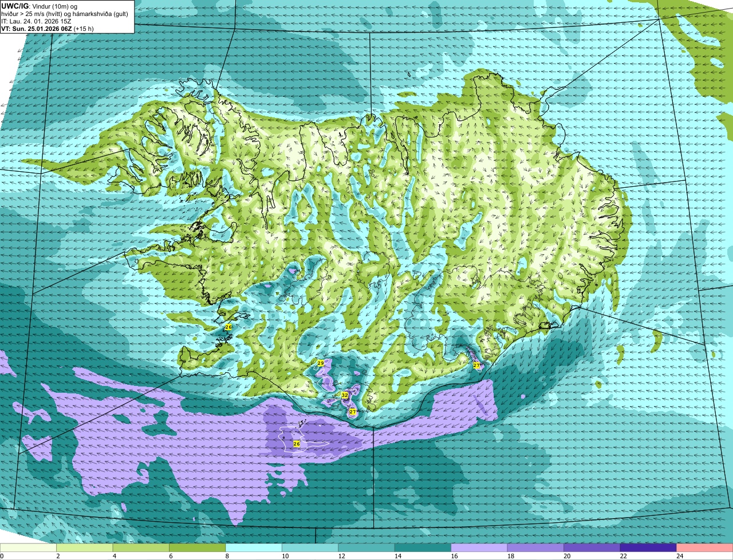The height and width of the screenshot is (560, 733).
Task: Click the 4–6 m/s green legend swatch
Action: (141, 547)
